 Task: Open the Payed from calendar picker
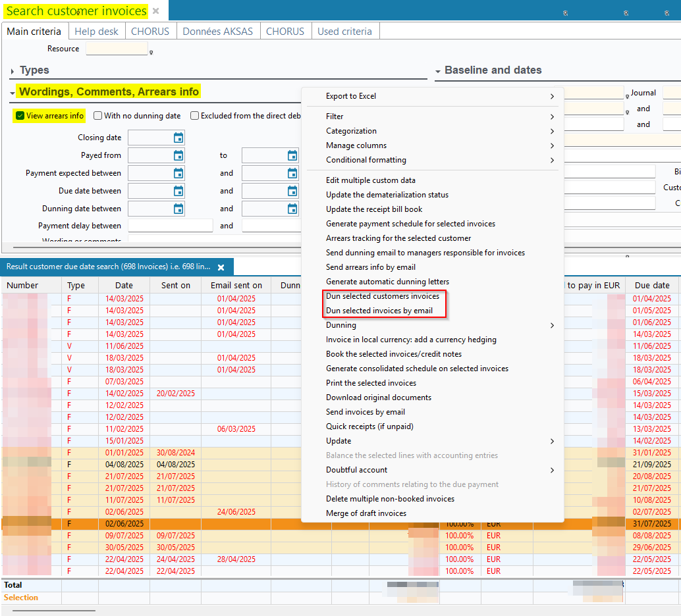pyautogui.click(x=178, y=155)
